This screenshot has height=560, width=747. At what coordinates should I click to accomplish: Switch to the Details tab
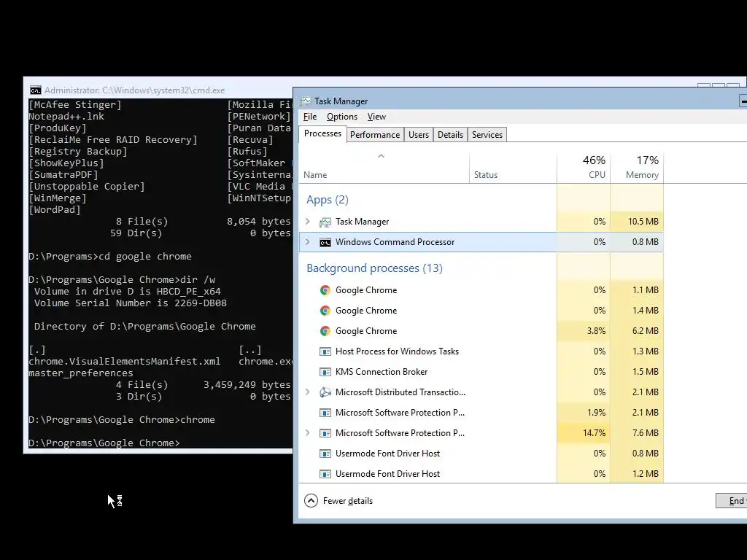point(450,135)
